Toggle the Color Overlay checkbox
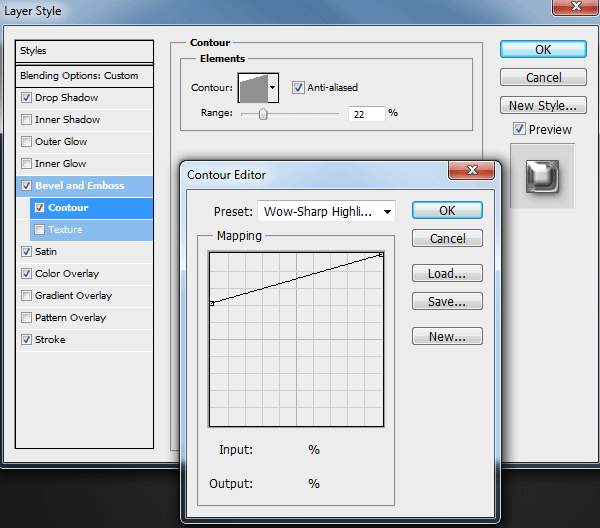 coord(26,274)
